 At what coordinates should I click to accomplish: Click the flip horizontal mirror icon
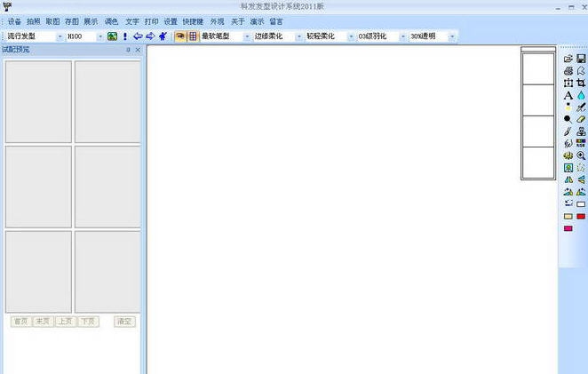pyautogui.click(x=568, y=179)
